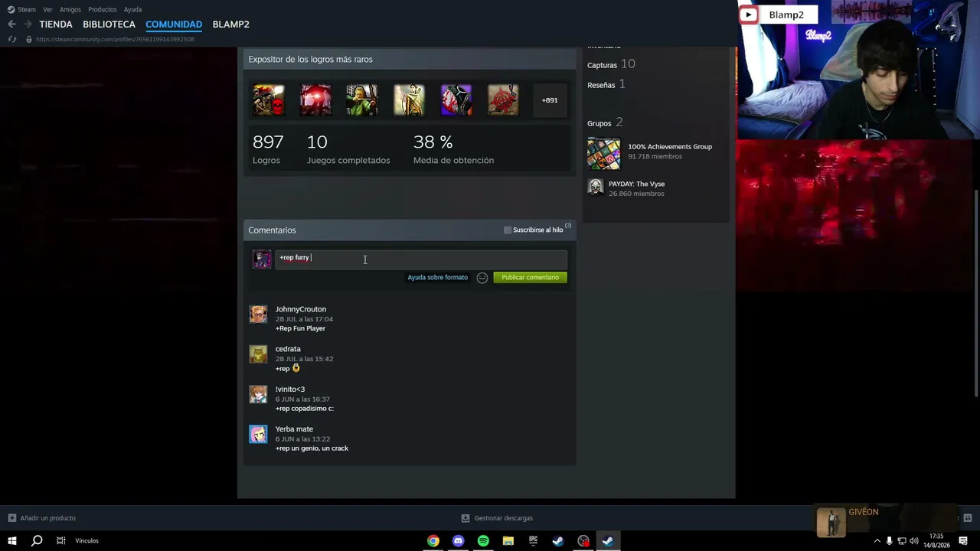The width and height of the screenshot is (980, 551).
Task: Click the steamcommunity.com profile URL
Action: pos(115,39)
